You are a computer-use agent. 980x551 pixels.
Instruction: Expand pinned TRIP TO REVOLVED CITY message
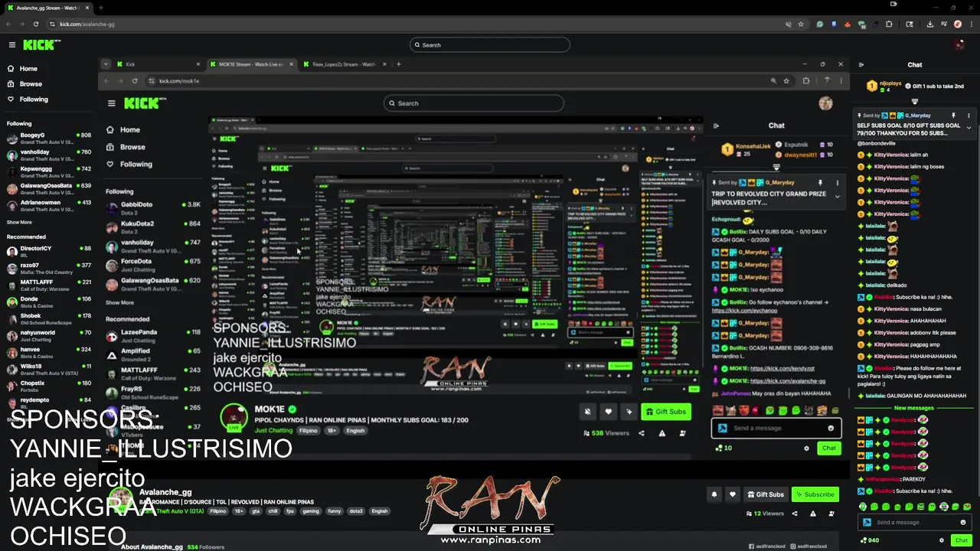837,197
